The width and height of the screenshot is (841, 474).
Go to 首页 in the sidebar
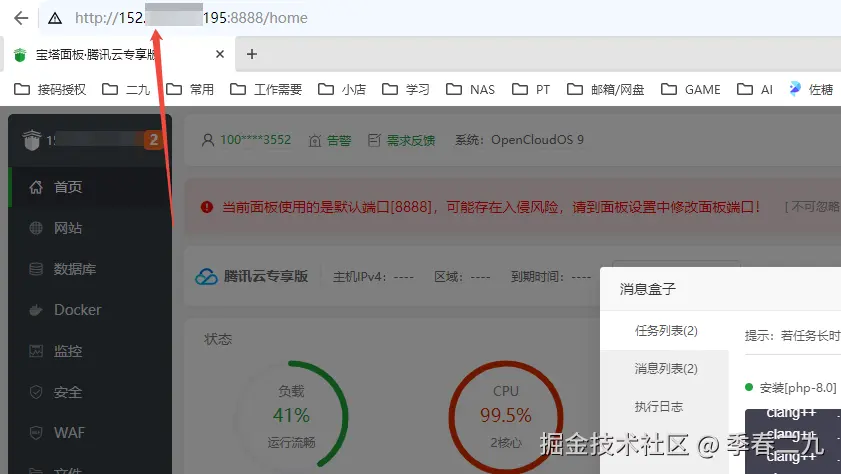click(x=90, y=187)
